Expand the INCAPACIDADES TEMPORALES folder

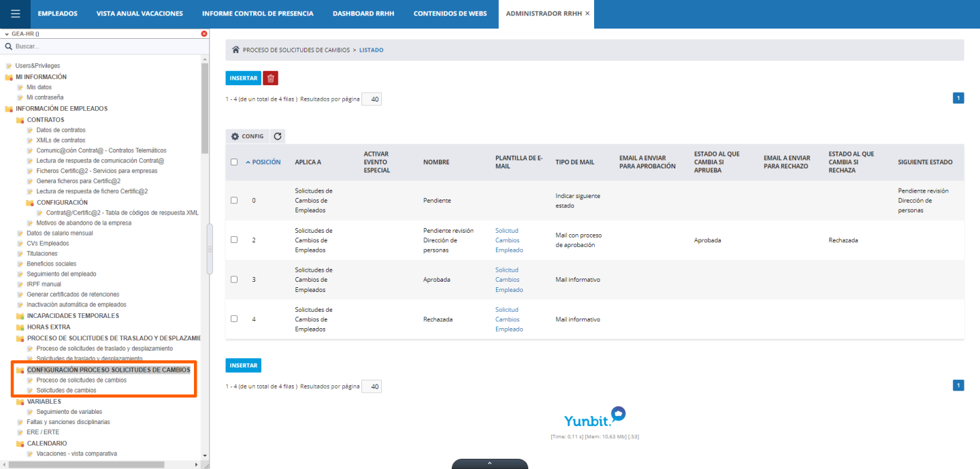pos(20,316)
